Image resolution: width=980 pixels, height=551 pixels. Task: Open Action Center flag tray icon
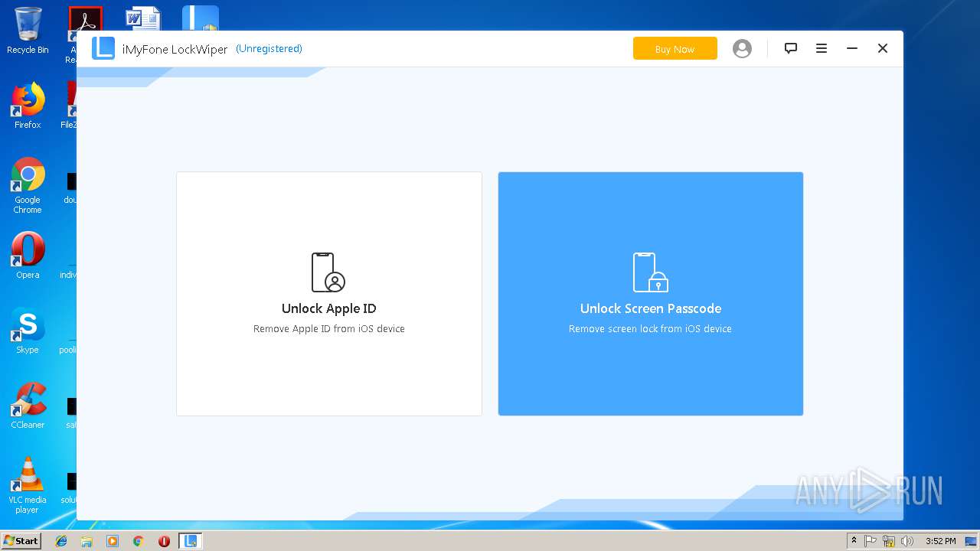pyautogui.click(x=871, y=541)
